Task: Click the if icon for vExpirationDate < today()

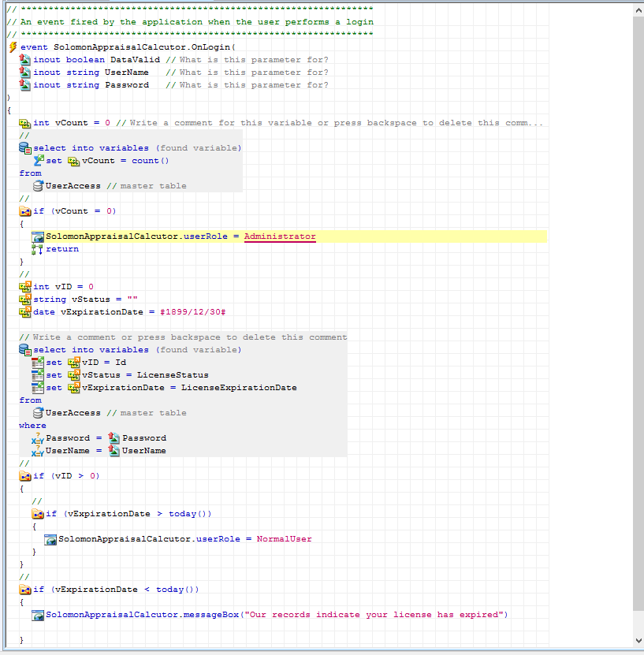Action: [x=25, y=590]
